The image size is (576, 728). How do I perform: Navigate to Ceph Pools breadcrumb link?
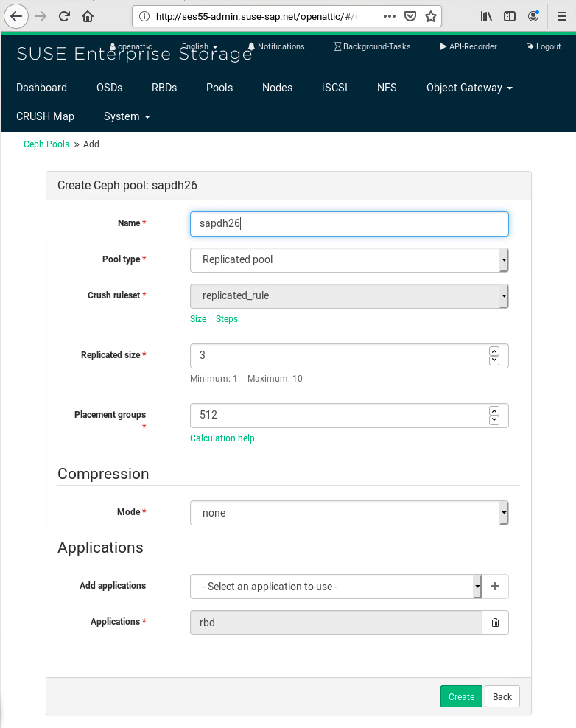46,144
